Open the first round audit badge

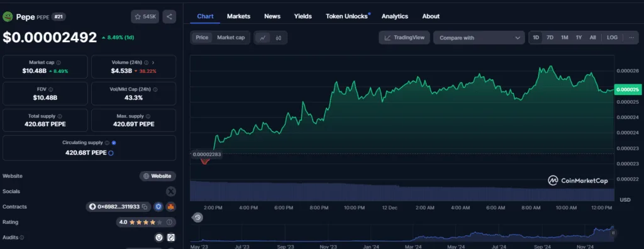pos(159,238)
